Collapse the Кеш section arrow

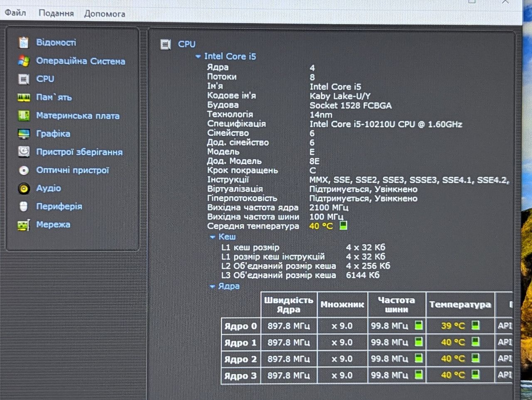click(x=212, y=237)
